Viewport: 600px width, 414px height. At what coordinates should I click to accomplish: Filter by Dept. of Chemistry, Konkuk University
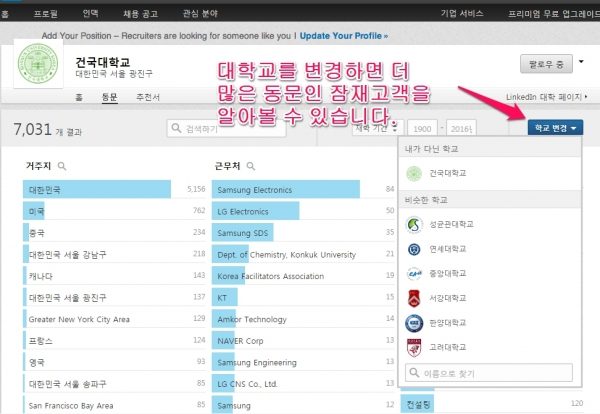point(303,254)
